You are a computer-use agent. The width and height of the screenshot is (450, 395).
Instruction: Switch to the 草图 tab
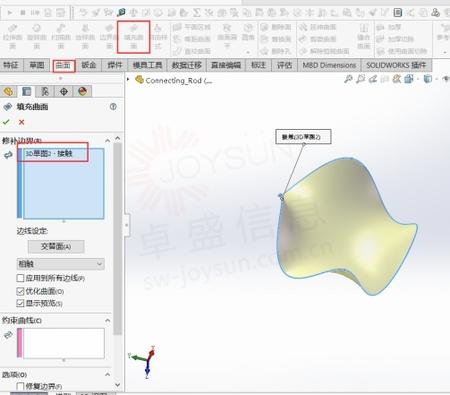tap(37, 65)
